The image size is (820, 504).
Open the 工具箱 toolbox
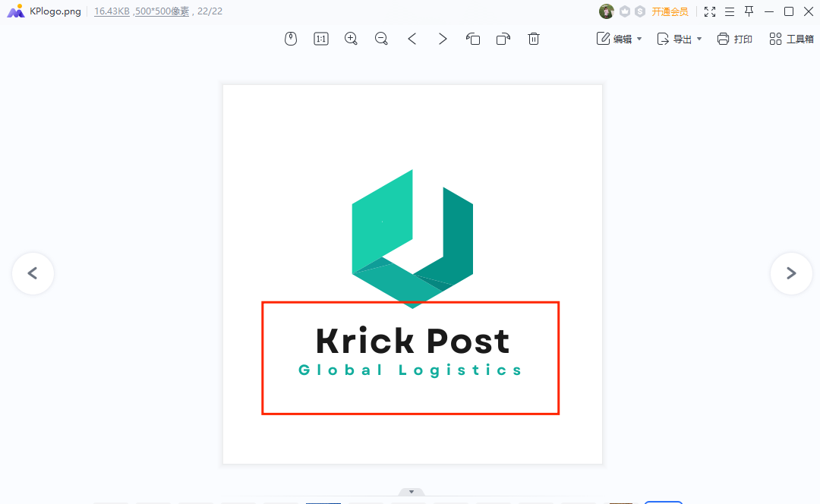(x=791, y=39)
